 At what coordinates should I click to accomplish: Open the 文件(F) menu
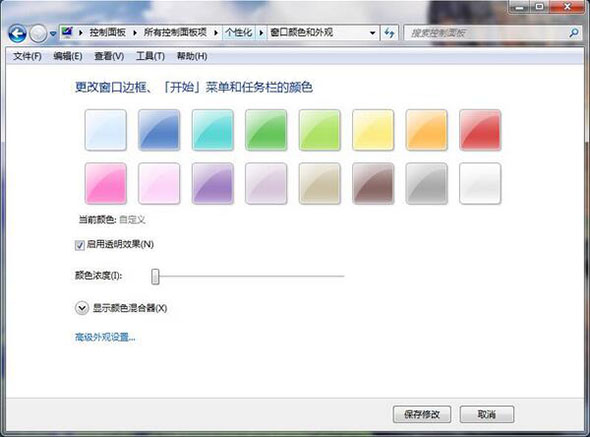[27, 56]
